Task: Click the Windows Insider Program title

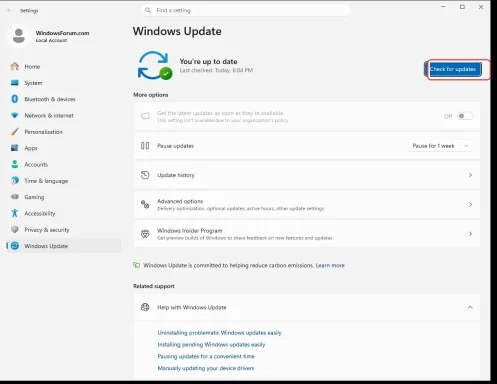Action: (x=189, y=230)
